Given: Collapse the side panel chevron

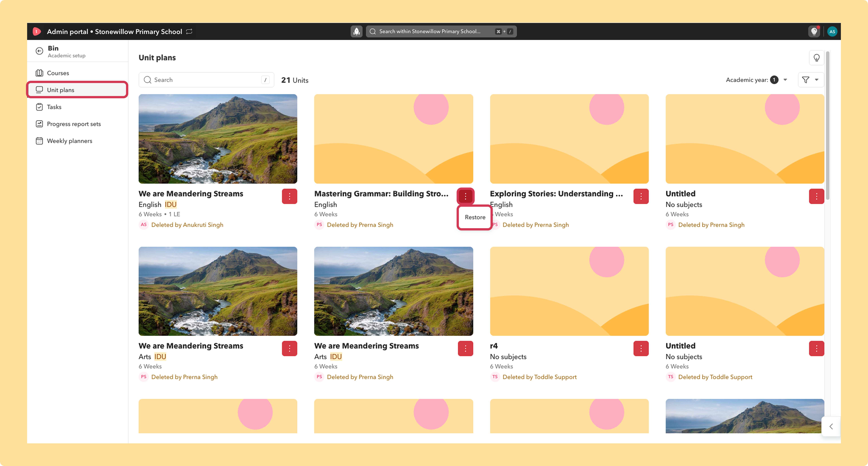Looking at the screenshot, I should [831, 426].
